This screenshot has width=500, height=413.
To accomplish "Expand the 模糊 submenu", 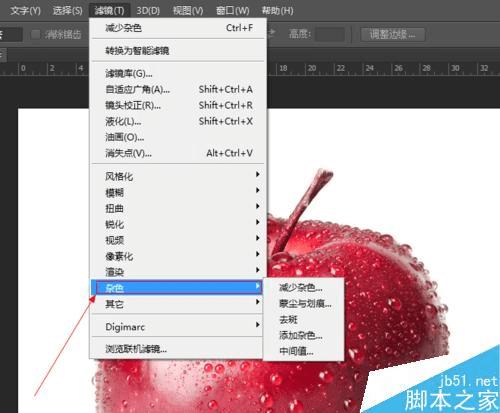I will click(x=178, y=192).
